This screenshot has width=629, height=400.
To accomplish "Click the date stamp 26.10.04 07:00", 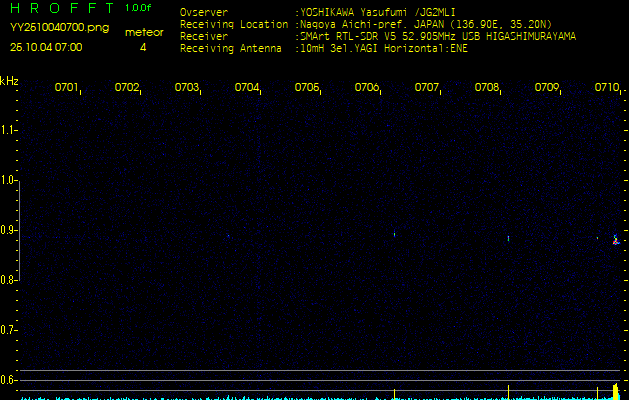I will [x=46, y=47].
